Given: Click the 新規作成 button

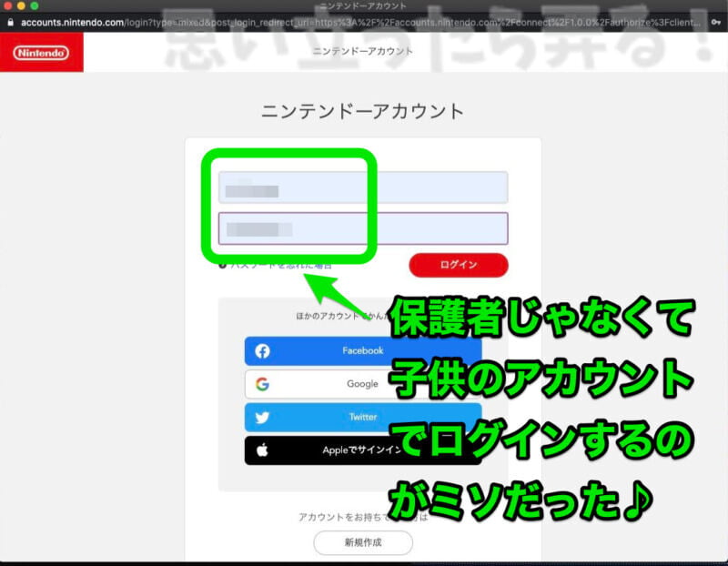Looking at the screenshot, I should (x=363, y=542).
